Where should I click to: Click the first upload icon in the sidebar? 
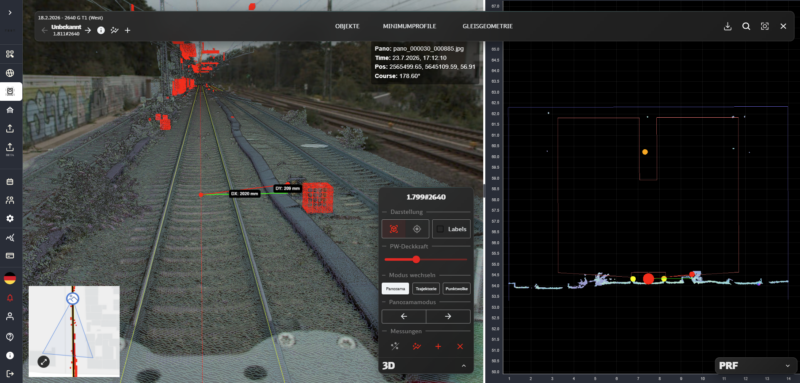[10, 129]
